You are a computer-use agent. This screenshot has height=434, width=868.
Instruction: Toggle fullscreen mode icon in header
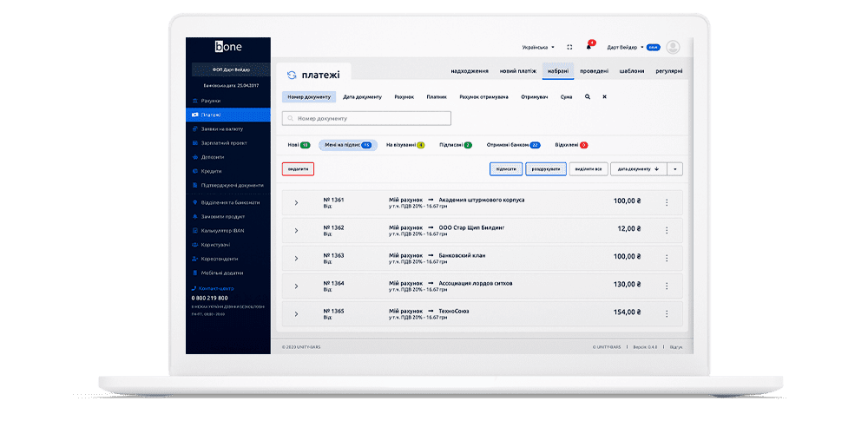(x=569, y=47)
